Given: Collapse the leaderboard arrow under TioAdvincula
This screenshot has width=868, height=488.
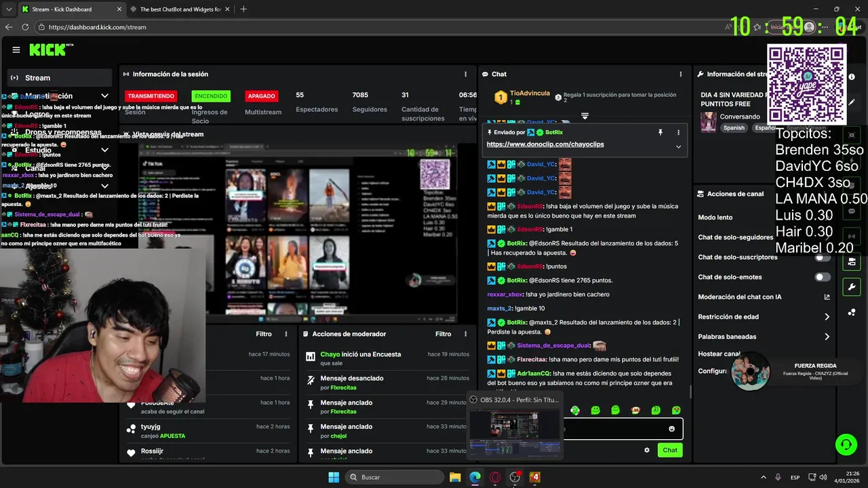Looking at the screenshot, I should [x=585, y=116].
